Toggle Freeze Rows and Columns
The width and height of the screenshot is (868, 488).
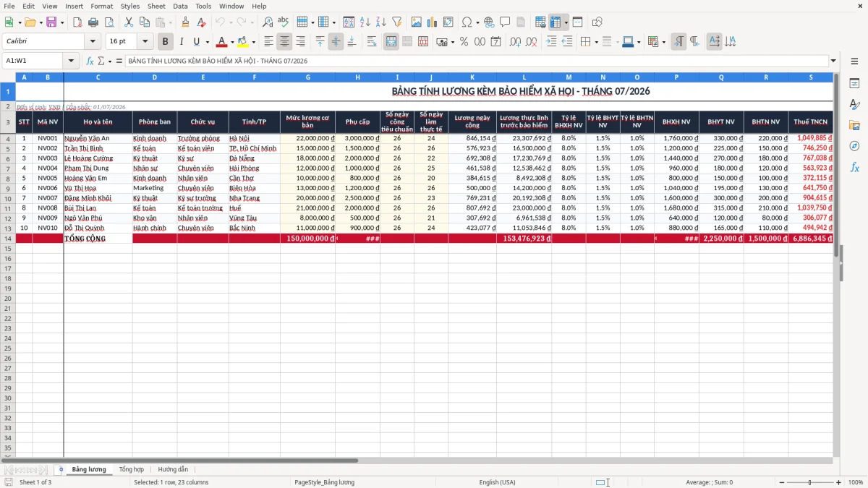556,22
